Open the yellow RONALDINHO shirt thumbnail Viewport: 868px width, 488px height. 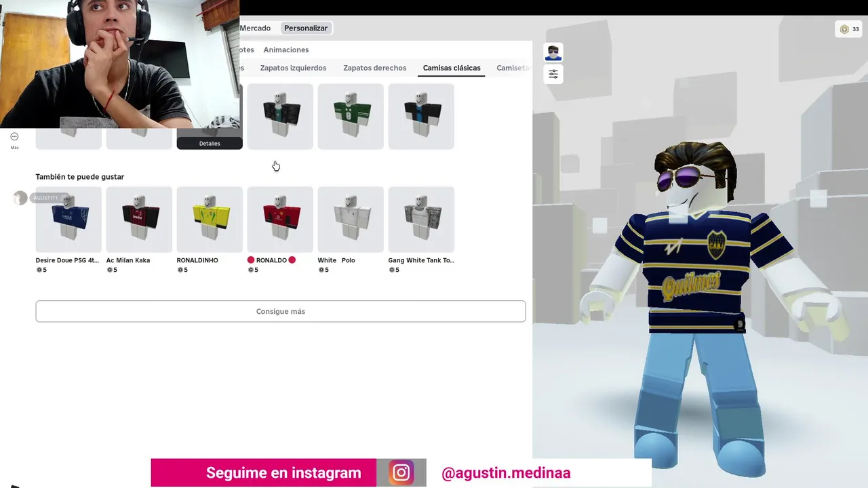(x=210, y=220)
